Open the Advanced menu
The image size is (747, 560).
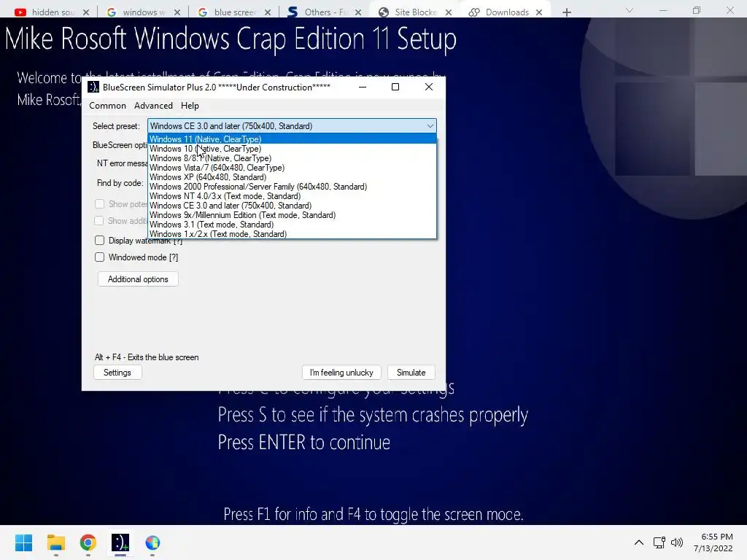click(153, 106)
